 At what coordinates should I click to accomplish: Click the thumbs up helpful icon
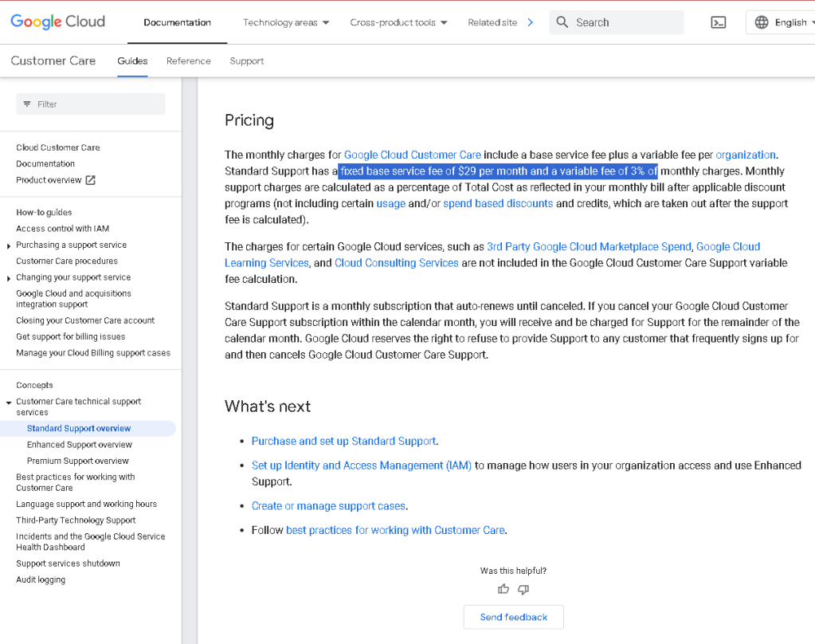point(503,589)
